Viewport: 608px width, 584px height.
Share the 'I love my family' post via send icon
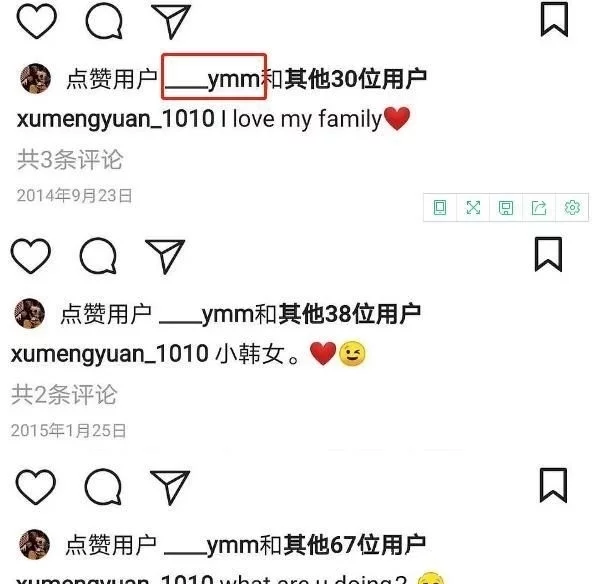[171, 22]
